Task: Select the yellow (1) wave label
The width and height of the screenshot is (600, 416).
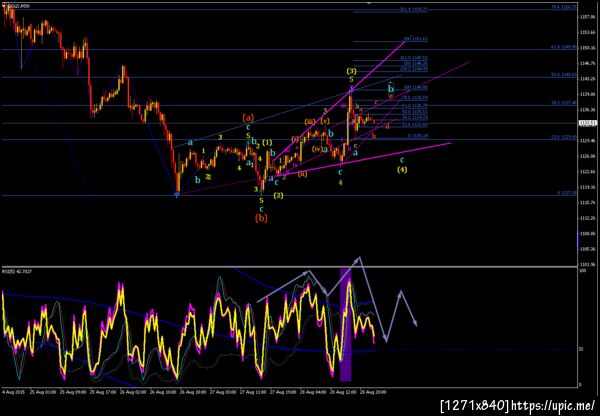Action: click(267, 143)
